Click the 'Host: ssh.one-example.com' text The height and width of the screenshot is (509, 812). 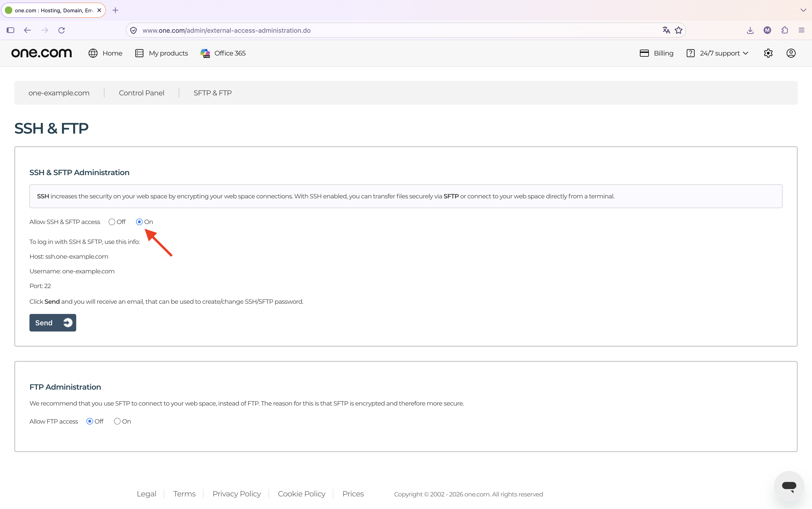coord(69,257)
